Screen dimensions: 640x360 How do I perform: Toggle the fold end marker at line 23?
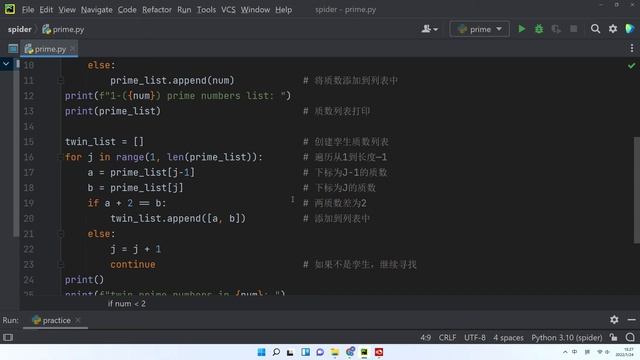[x=60, y=264]
